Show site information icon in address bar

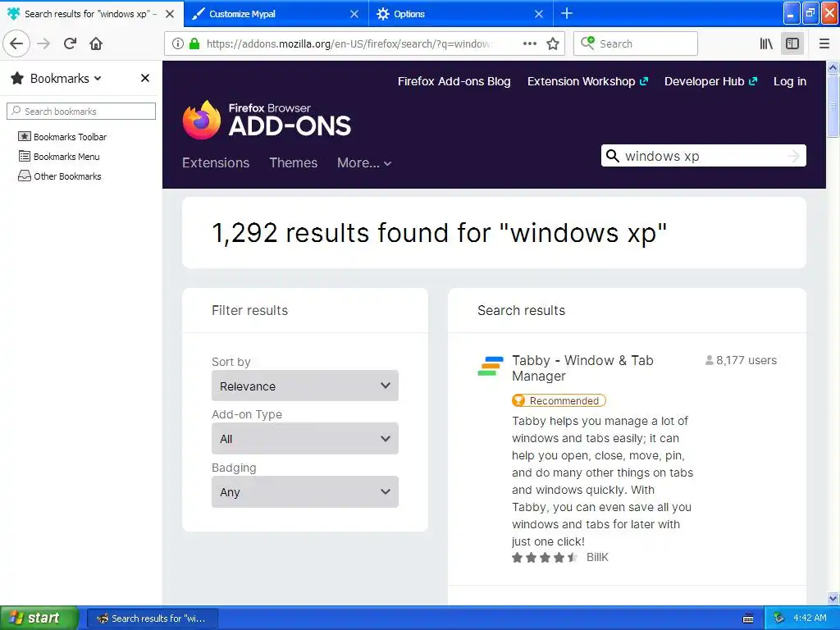(178, 44)
